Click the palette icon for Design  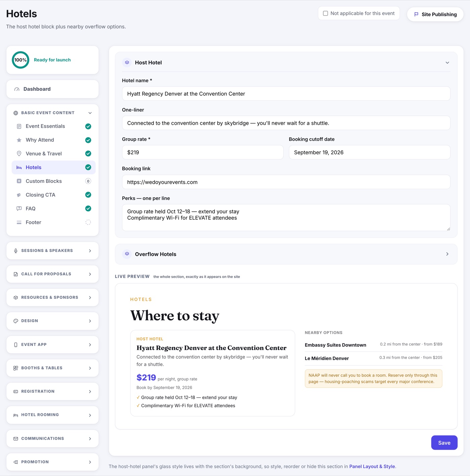[16, 321]
